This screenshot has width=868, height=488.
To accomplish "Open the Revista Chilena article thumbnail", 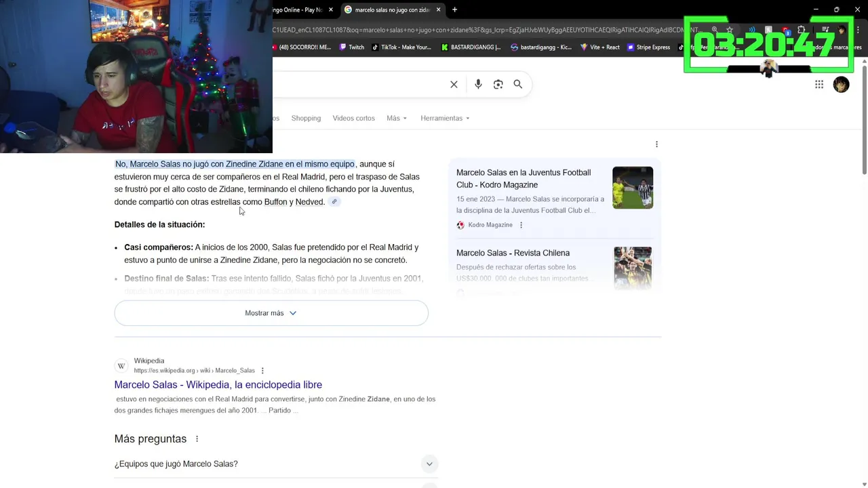I will click(x=633, y=268).
